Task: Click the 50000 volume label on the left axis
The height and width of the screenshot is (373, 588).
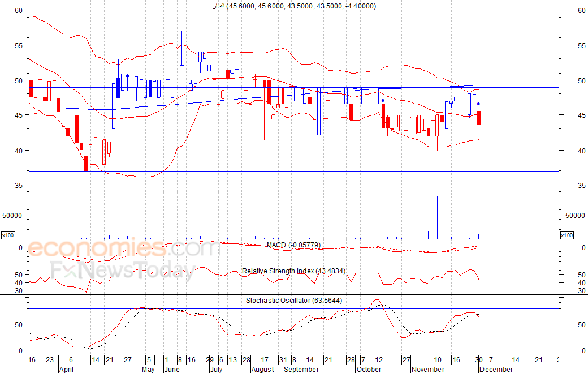Action: click(x=11, y=215)
